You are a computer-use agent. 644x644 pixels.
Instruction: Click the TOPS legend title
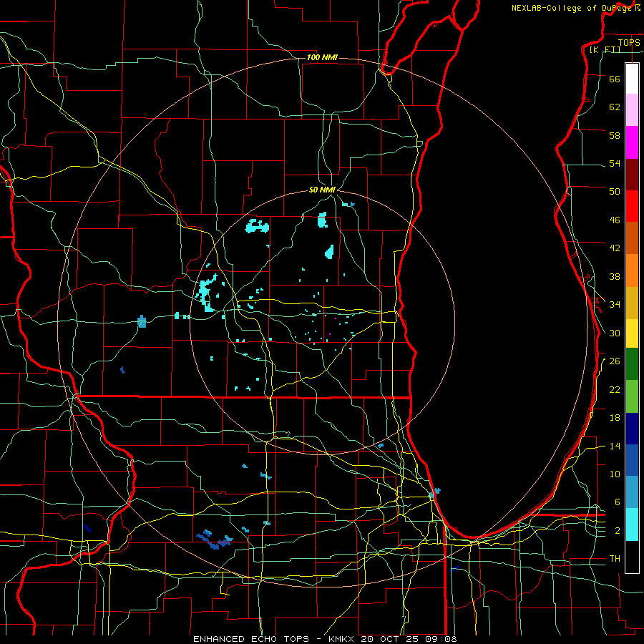click(629, 42)
